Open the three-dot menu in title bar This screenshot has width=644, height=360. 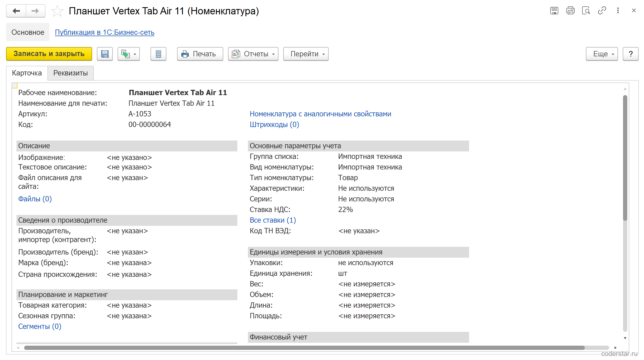618,11
